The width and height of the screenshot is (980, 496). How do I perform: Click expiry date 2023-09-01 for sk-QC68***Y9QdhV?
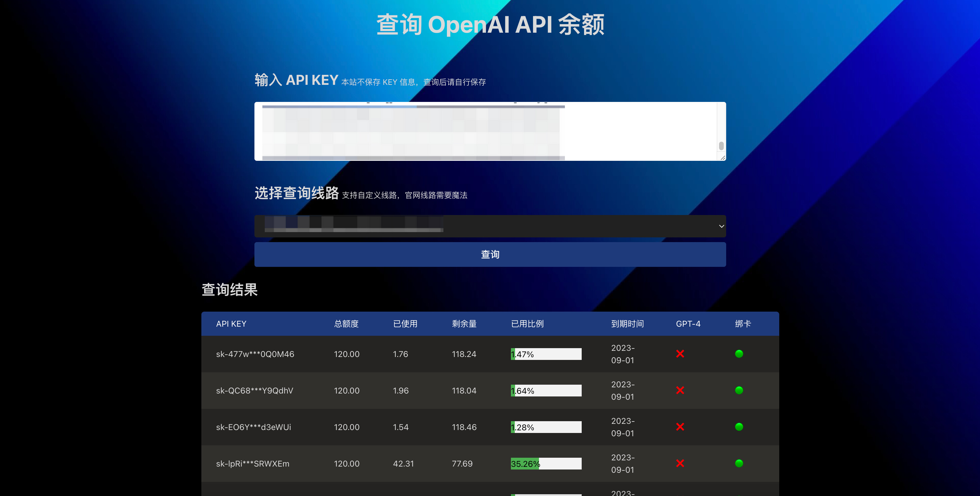[x=623, y=390]
